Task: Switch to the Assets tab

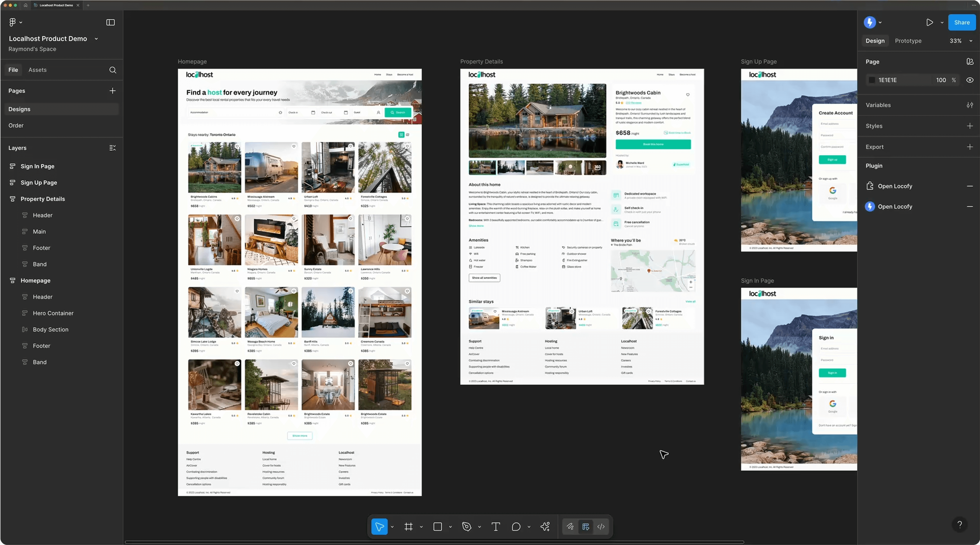Action: (x=37, y=70)
